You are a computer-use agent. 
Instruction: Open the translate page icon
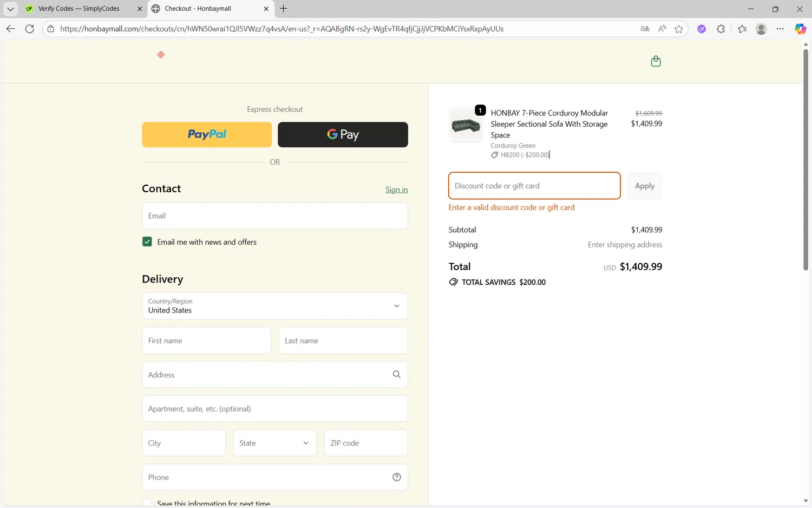tap(645, 29)
